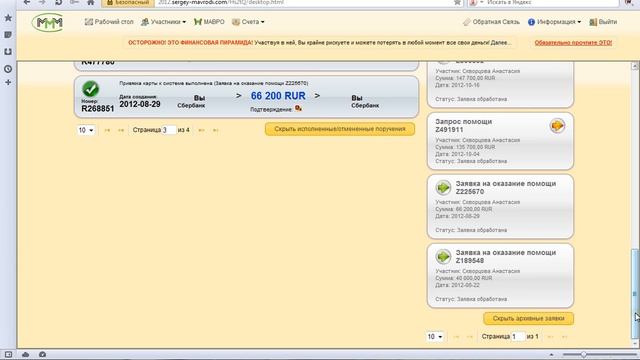
Task: Go to next page of orders list
Action: [x=201, y=130]
